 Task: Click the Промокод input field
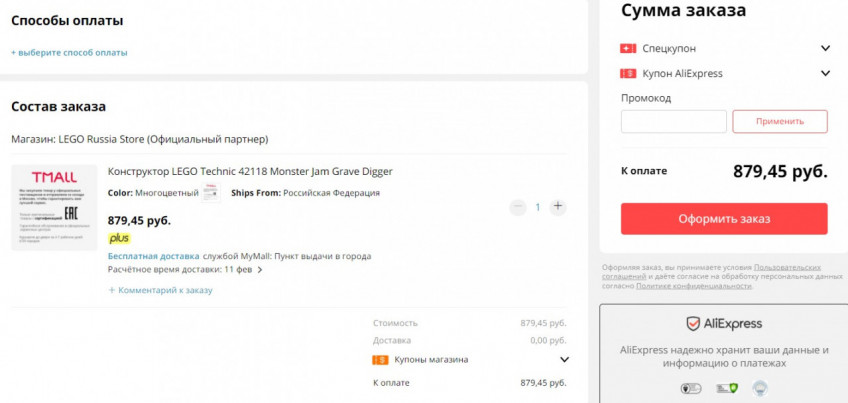click(673, 122)
